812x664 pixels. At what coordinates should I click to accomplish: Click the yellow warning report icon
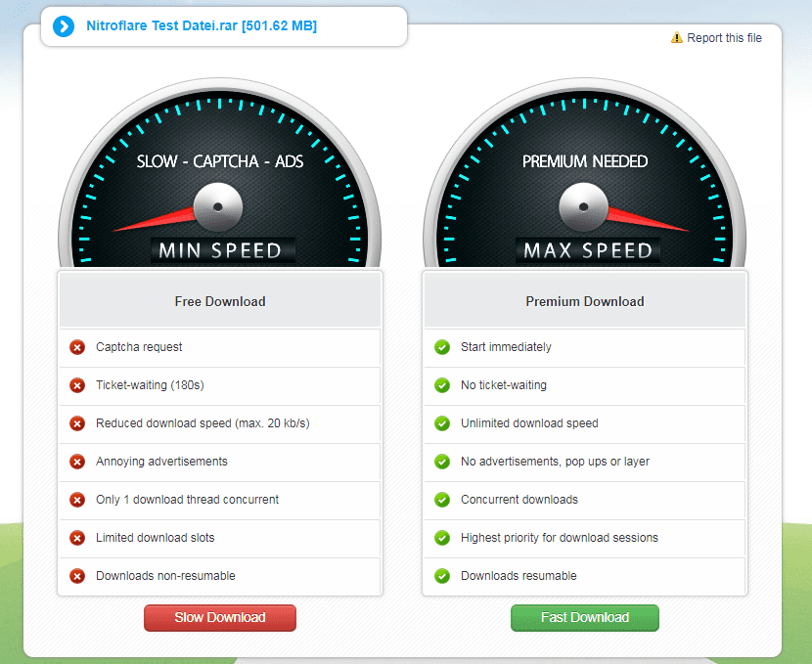pyautogui.click(x=676, y=38)
